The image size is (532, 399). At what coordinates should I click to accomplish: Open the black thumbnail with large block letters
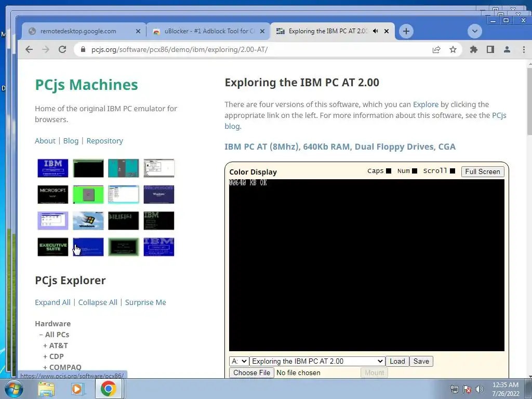pos(124,220)
